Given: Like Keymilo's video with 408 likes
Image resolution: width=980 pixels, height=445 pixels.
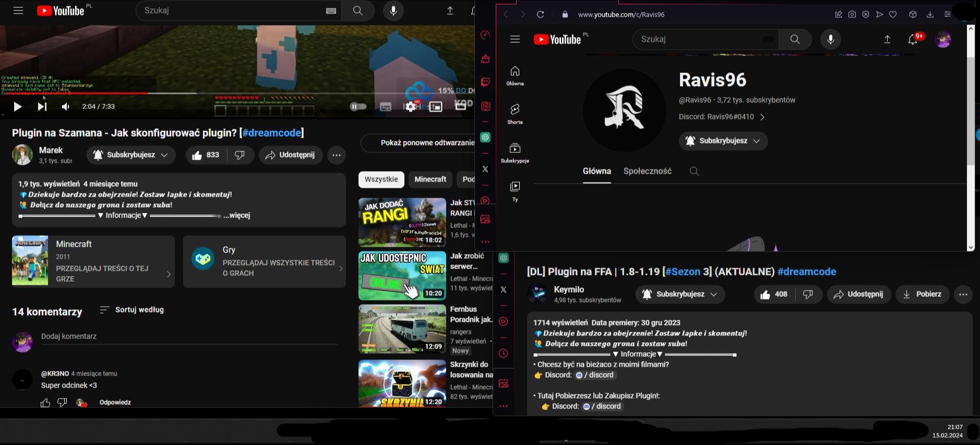Looking at the screenshot, I should coord(774,294).
